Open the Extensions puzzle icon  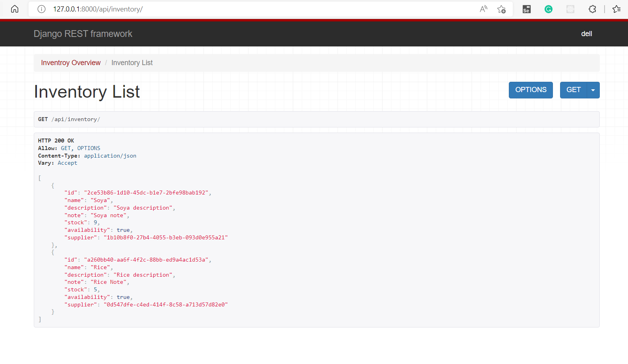coord(592,9)
